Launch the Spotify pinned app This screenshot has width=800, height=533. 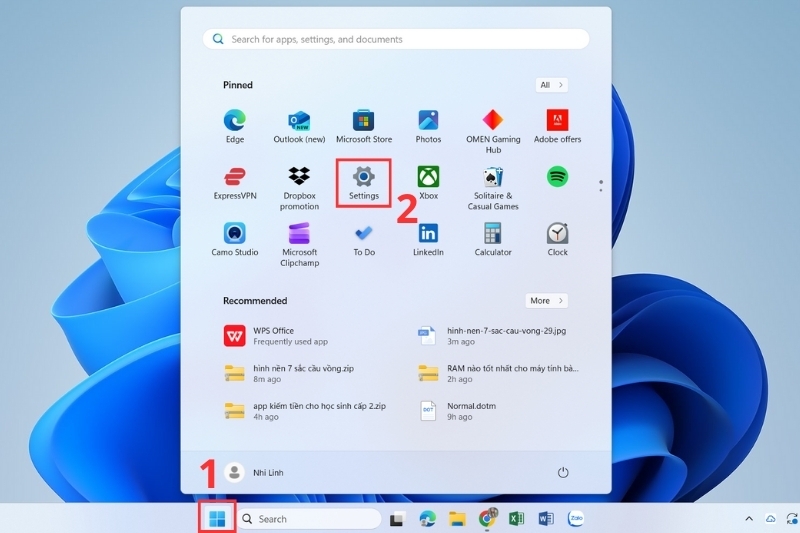pyautogui.click(x=557, y=177)
